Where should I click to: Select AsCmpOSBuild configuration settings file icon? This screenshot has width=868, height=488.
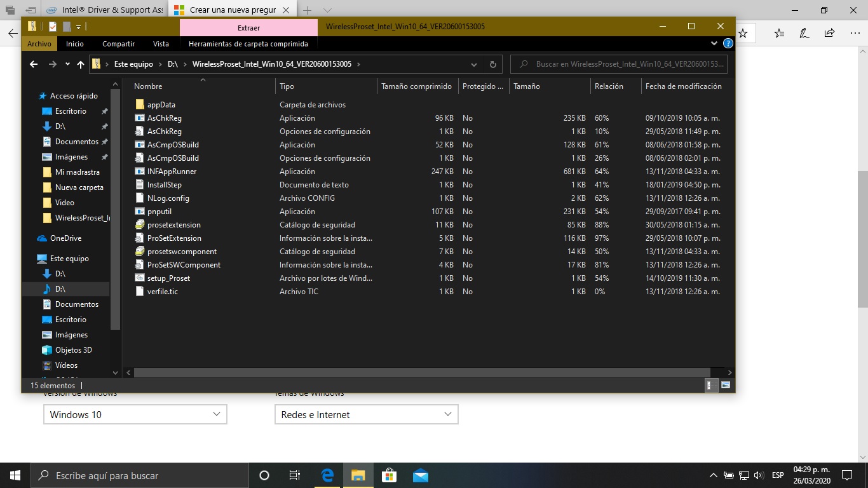(x=140, y=158)
